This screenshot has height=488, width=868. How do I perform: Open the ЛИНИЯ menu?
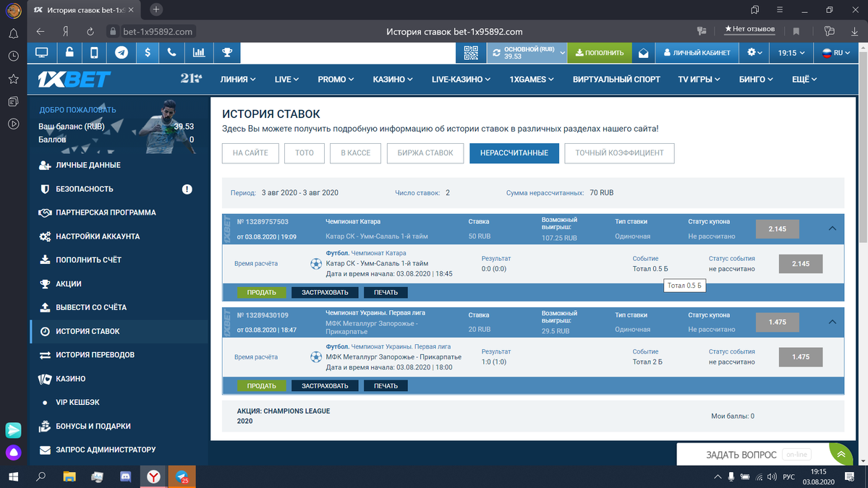(x=238, y=79)
